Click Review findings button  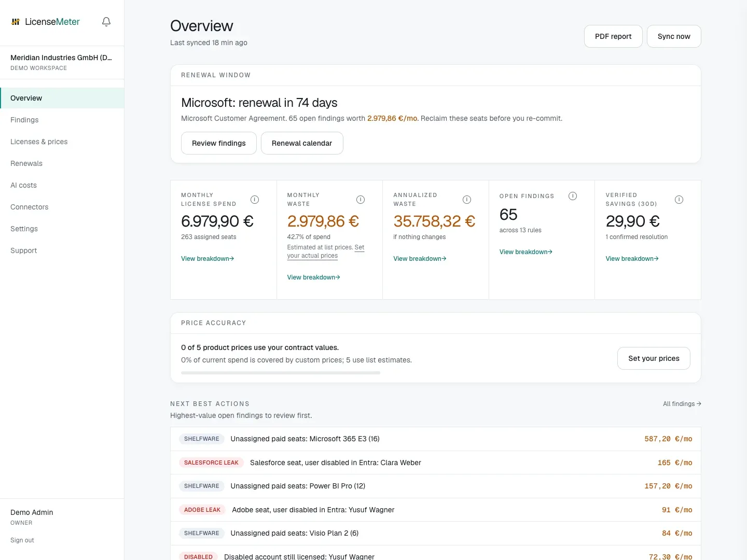coord(219,143)
